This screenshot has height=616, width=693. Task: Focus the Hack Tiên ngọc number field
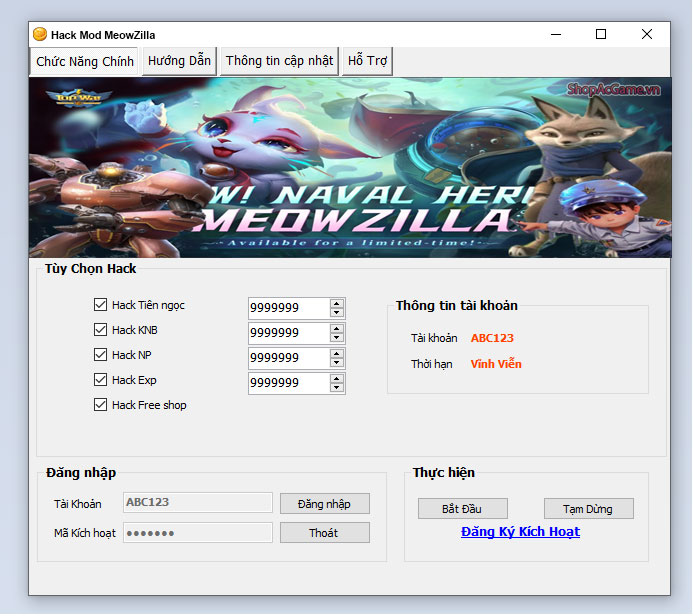(289, 308)
